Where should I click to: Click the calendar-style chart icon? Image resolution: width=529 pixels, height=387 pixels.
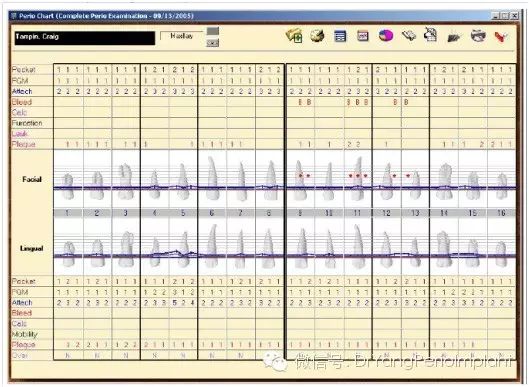point(363,36)
